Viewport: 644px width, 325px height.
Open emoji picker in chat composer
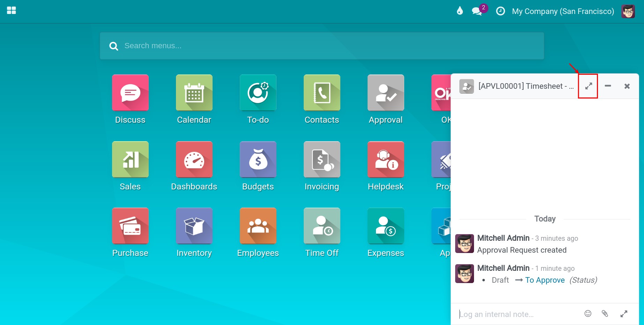click(588, 313)
